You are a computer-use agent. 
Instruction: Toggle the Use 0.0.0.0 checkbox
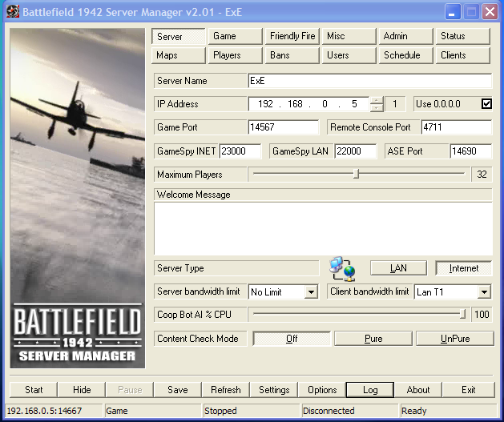486,104
